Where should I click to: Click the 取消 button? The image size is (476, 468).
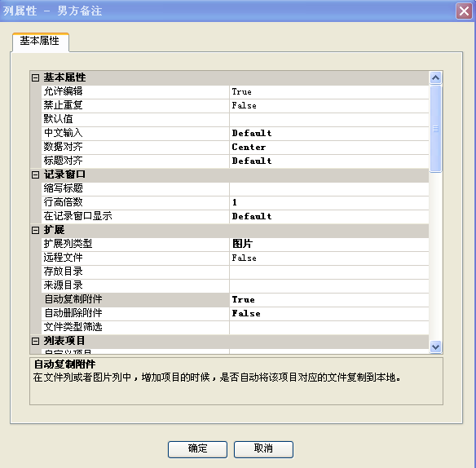click(x=263, y=449)
